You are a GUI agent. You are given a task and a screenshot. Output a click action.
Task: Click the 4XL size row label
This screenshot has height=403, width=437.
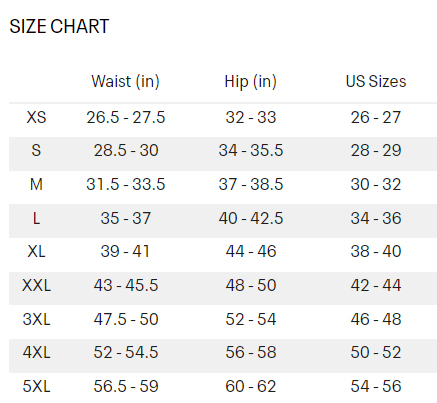pyautogui.click(x=36, y=352)
